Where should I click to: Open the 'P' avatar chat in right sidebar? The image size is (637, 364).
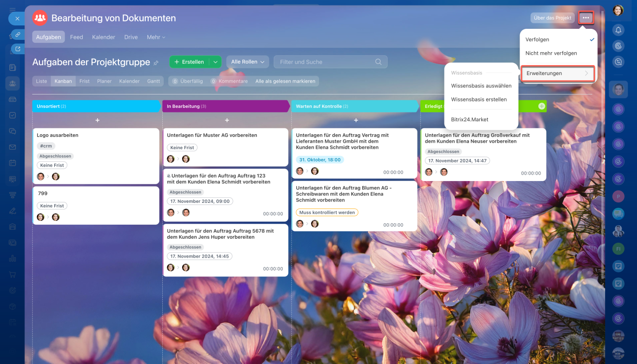(618, 196)
